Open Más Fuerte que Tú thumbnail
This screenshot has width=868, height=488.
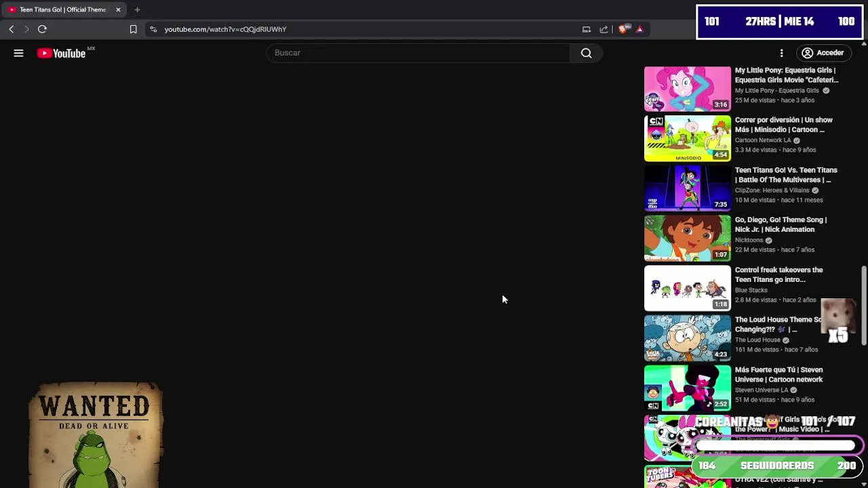click(x=688, y=388)
